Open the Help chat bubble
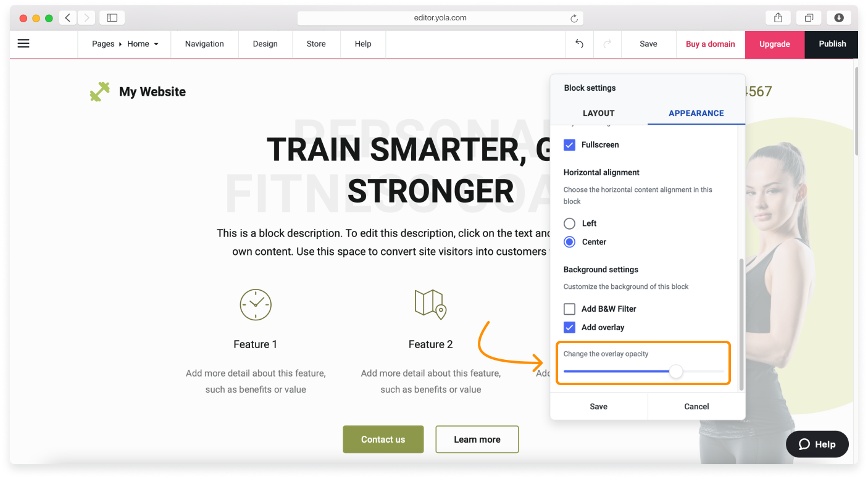This screenshot has height=479, width=868. click(x=817, y=444)
